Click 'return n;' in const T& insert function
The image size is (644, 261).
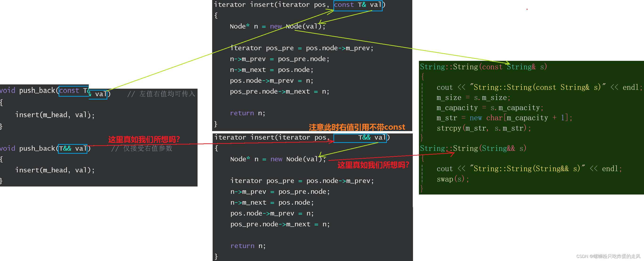[x=247, y=113]
